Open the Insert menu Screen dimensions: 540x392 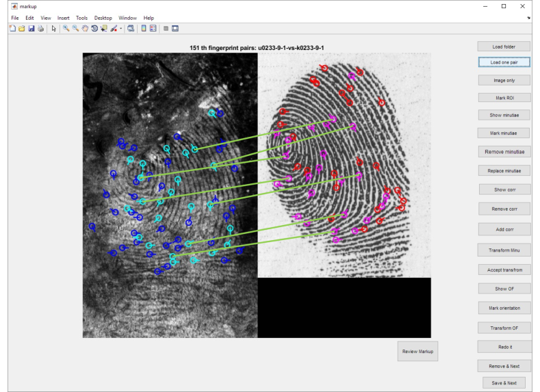click(64, 18)
